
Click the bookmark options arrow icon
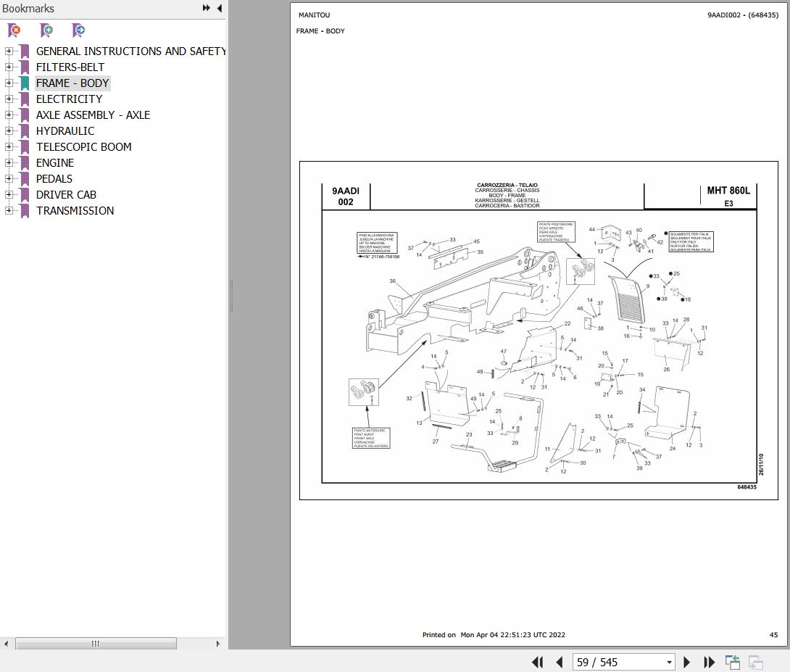[x=78, y=30]
